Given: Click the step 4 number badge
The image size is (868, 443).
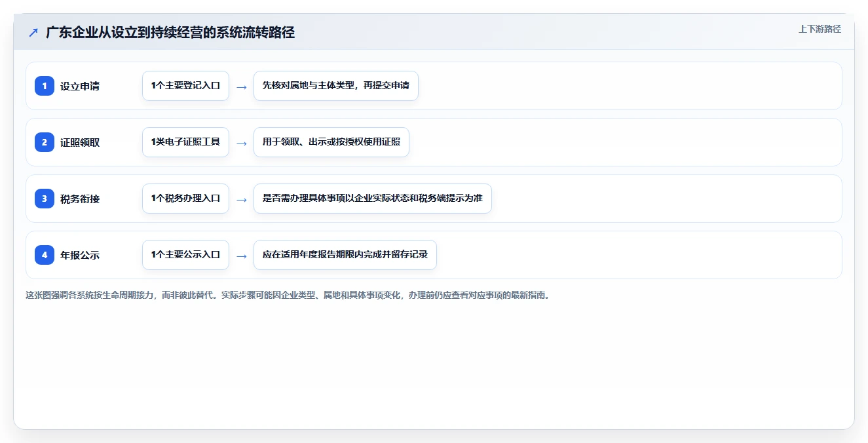Looking at the screenshot, I should point(45,255).
